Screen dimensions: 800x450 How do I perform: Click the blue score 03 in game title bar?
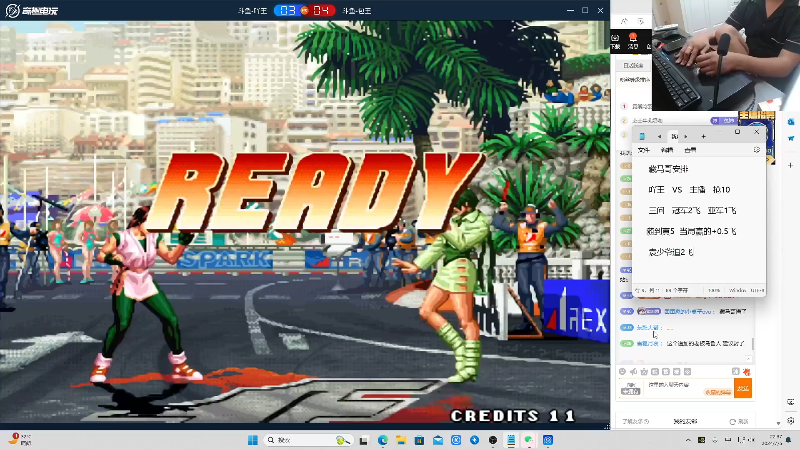click(287, 10)
